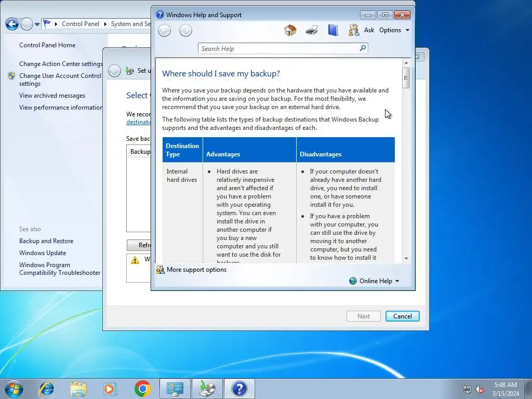Open Windows Media Player from taskbar
The image size is (532, 399).
tap(110, 389)
